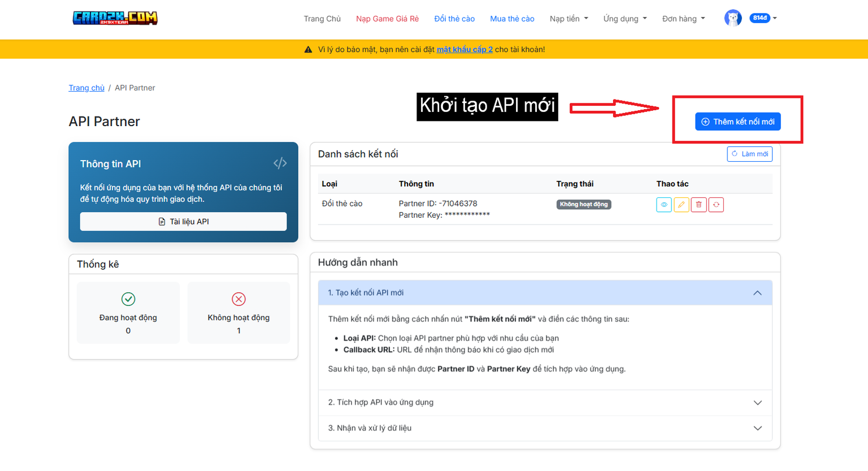Open the Đơn hàng dropdown menu

[x=683, y=19]
